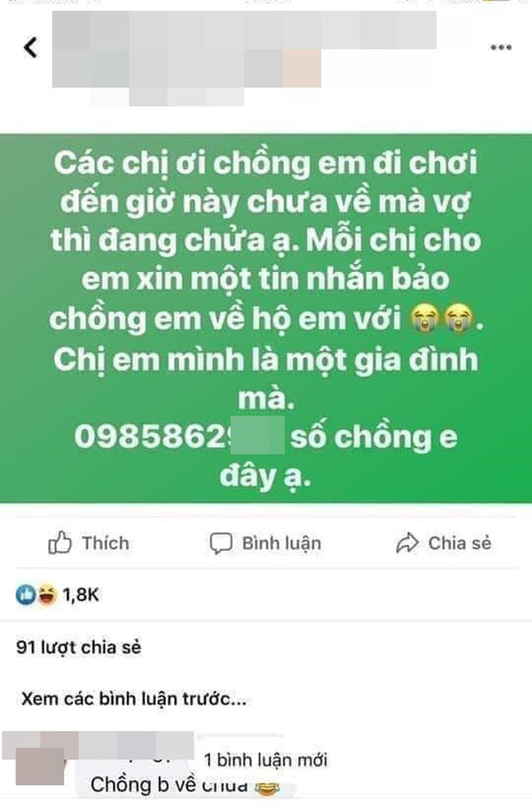Tap the green post text background
This screenshot has width=532, height=804.
266,317
